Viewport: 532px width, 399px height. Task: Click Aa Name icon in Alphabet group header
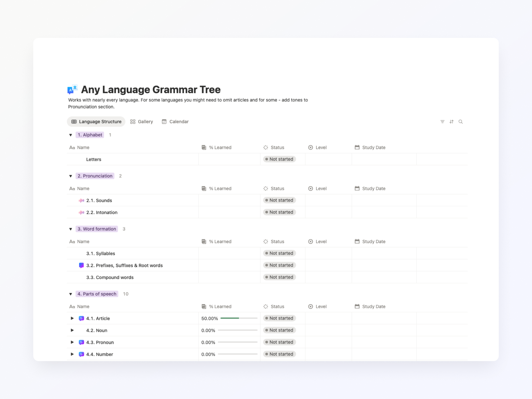pos(72,148)
